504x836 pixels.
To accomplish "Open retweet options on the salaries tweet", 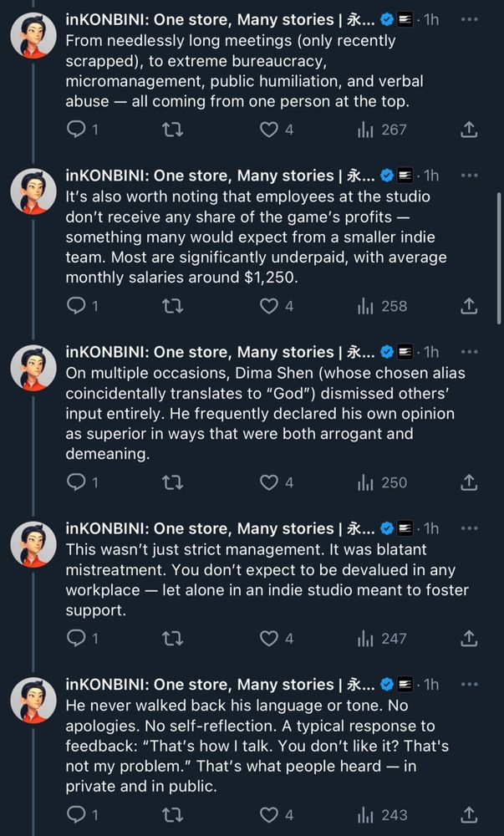I will coord(172,306).
